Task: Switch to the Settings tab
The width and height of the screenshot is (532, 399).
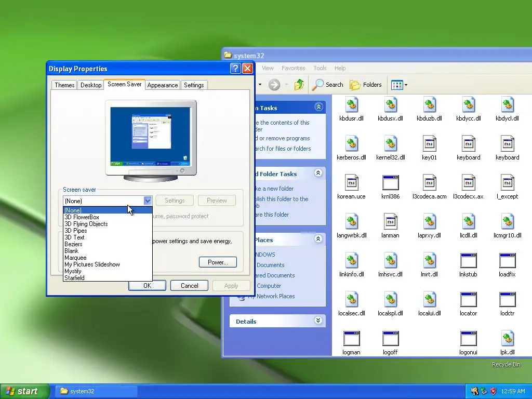Action: coord(194,85)
